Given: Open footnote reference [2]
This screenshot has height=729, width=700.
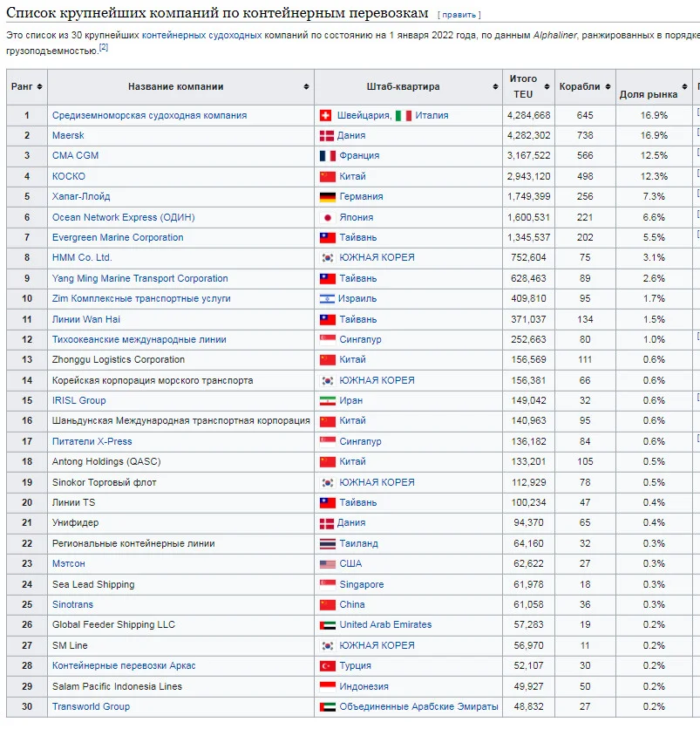Looking at the screenshot, I should [104, 47].
